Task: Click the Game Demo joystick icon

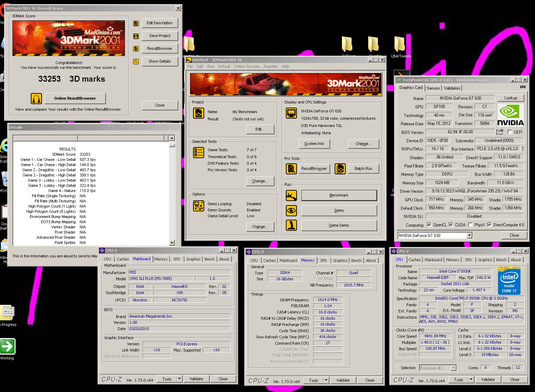Action: click(x=291, y=225)
